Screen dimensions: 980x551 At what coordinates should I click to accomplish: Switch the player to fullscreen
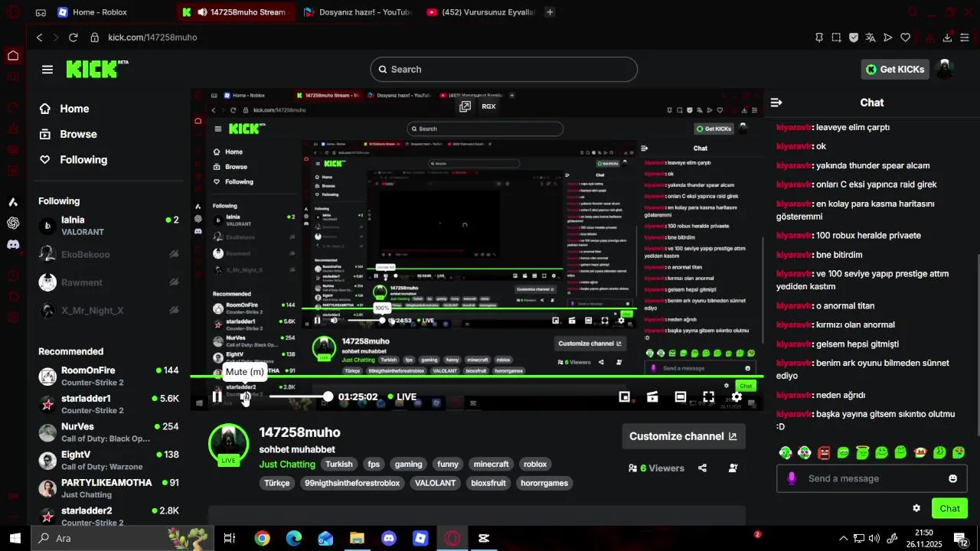coord(709,396)
